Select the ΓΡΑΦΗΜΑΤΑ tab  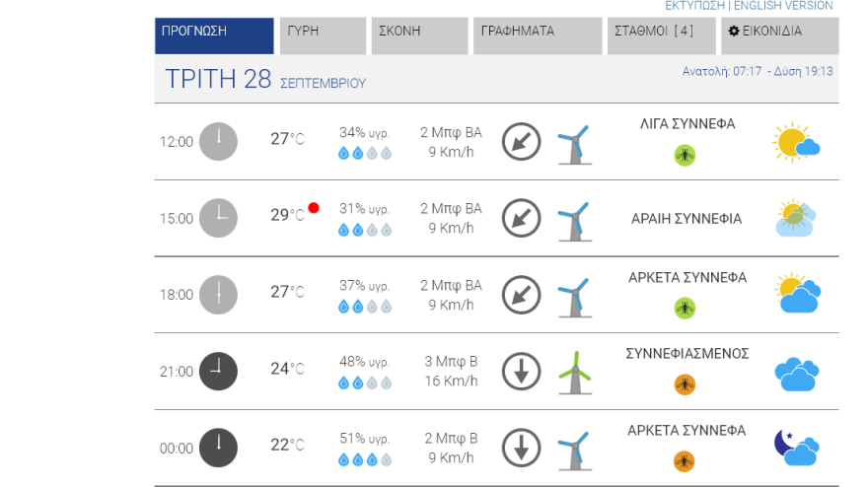(x=537, y=35)
